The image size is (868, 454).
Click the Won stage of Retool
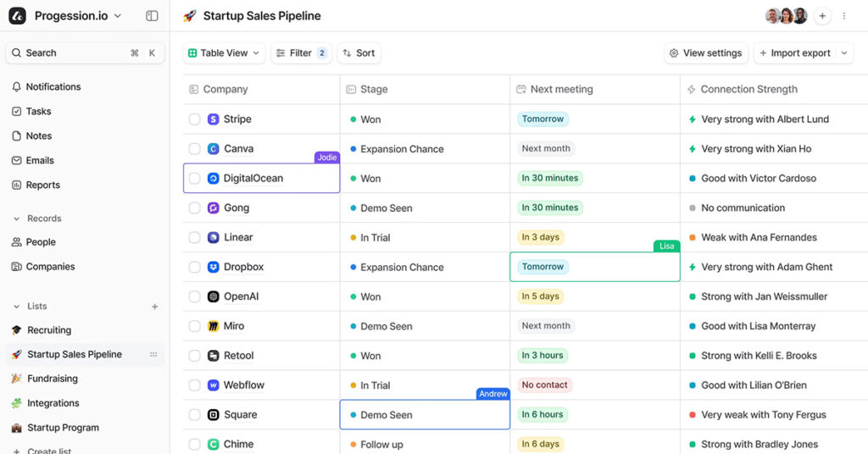click(x=370, y=356)
